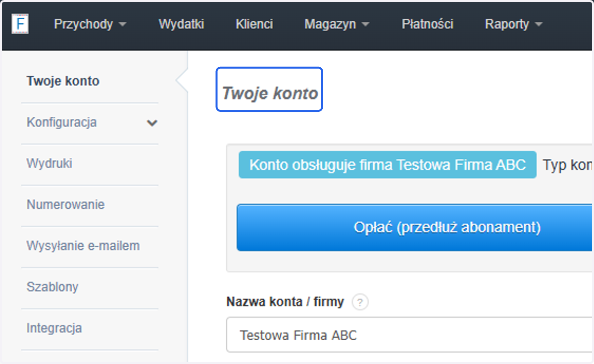Click the Nazwa konta / firmy input field
Viewport: 594px width, 364px height.
[x=410, y=335]
